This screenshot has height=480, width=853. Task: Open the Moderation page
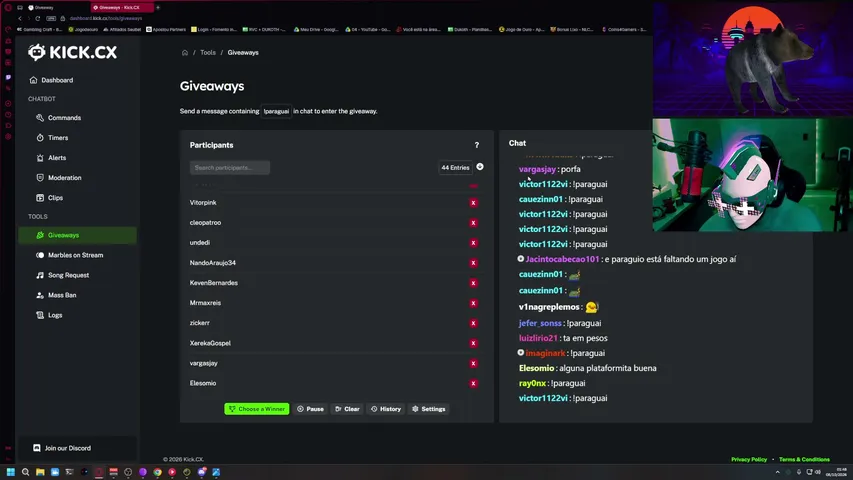pos(59,178)
